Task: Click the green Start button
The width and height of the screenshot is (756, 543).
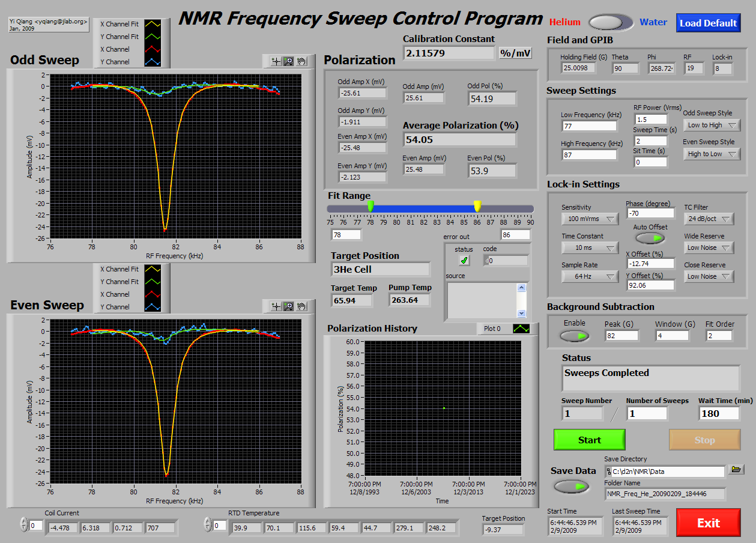Action: 589,440
